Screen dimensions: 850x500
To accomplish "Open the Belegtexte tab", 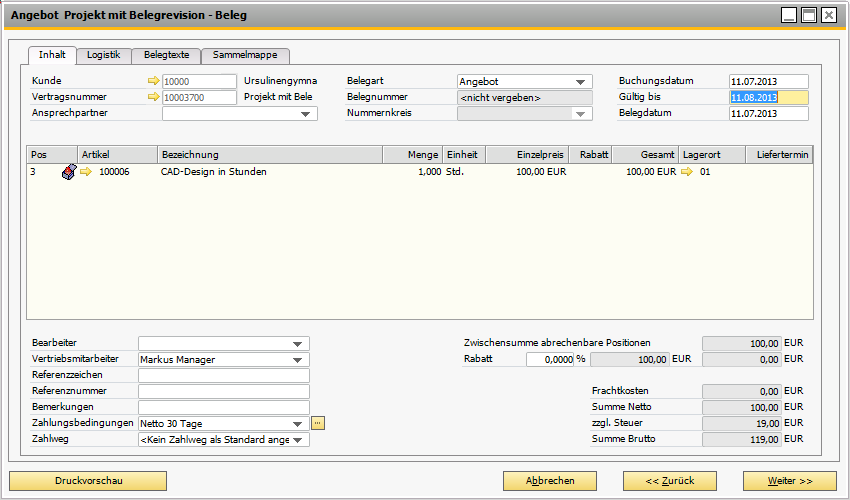I will point(166,55).
